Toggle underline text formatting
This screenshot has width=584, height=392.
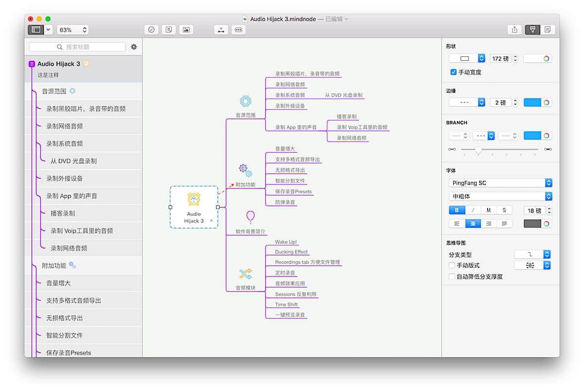click(488, 210)
